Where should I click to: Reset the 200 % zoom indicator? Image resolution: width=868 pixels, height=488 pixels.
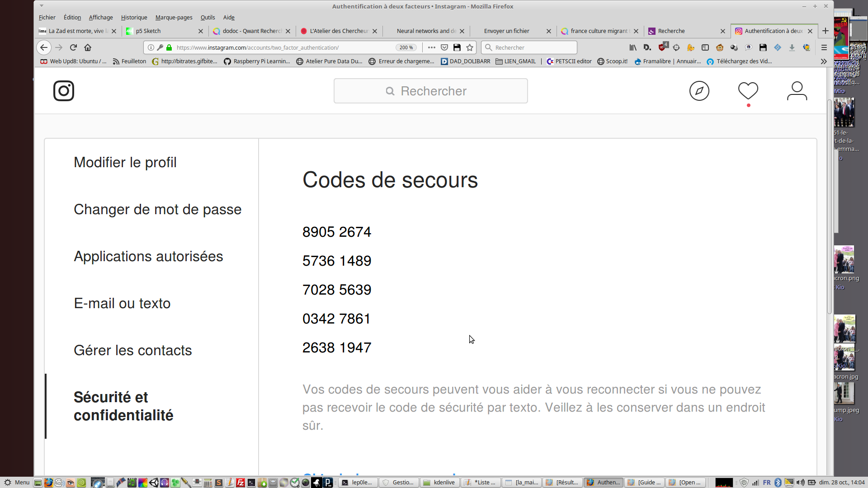coord(406,47)
